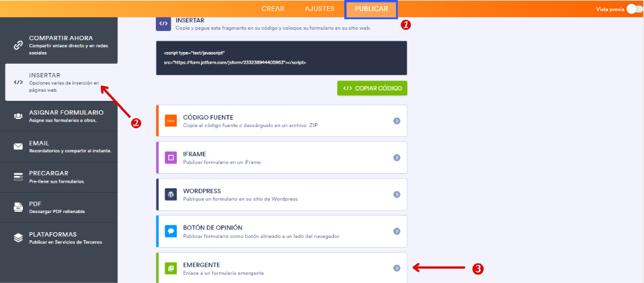Click the text 'Publicar formulario en un iFrame'

222,162
